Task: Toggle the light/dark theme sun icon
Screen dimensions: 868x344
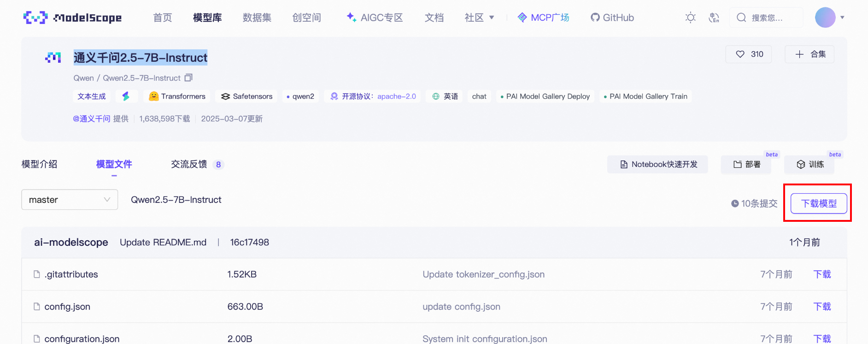Action: tap(690, 18)
